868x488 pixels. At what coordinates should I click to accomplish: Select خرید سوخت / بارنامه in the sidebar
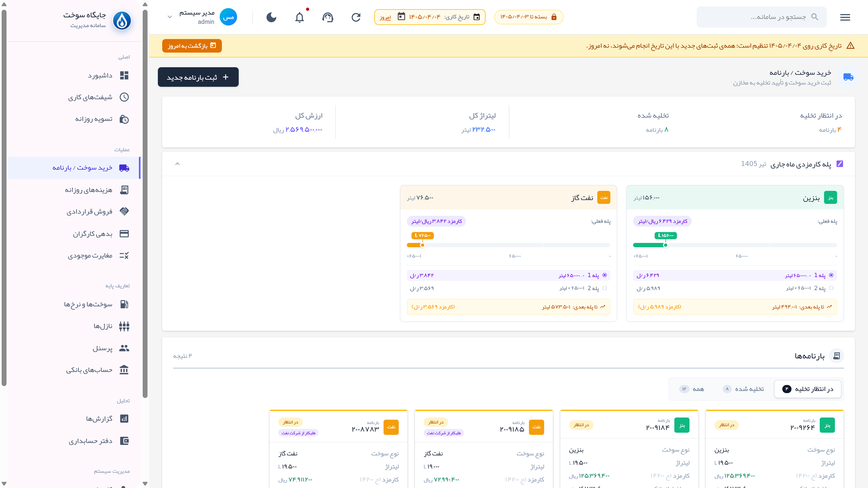click(74, 168)
